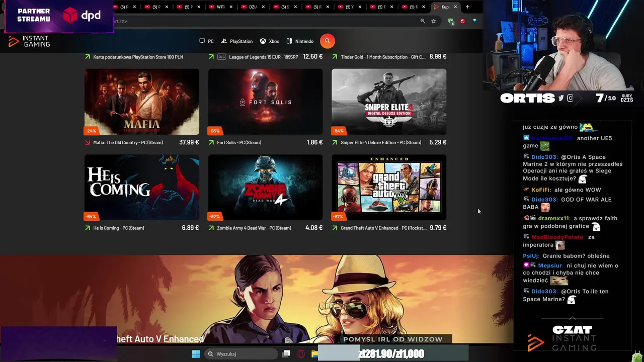The height and width of the screenshot is (362, 644).
Task: Click the bookmark star in address bar
Action: [x=434, y=21]
